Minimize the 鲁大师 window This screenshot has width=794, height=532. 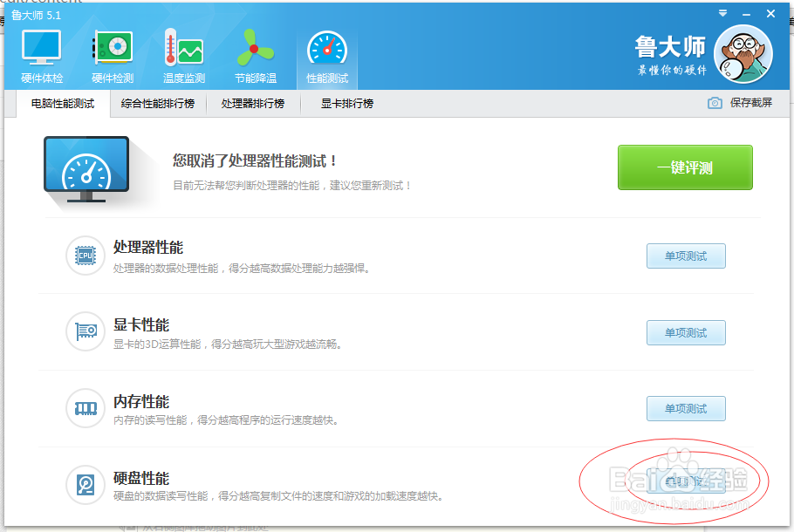[x=746, y=15]
